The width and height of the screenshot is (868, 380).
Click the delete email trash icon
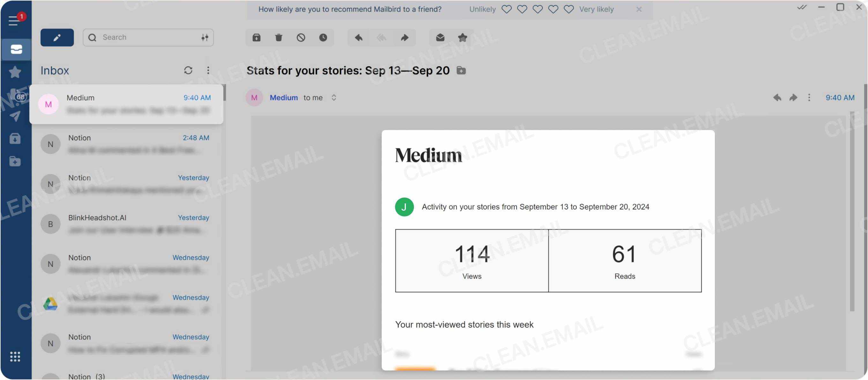(279, 37)
